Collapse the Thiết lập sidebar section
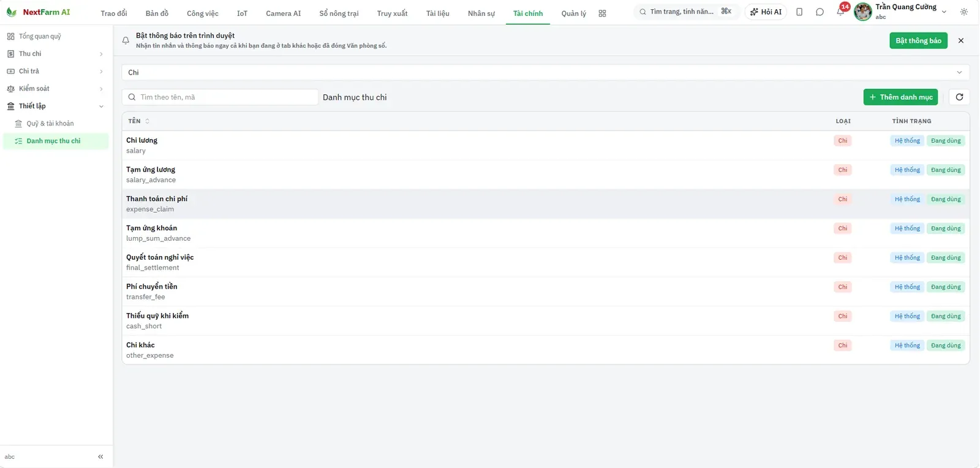The image size is (980, 468). (x=55, y=106)
